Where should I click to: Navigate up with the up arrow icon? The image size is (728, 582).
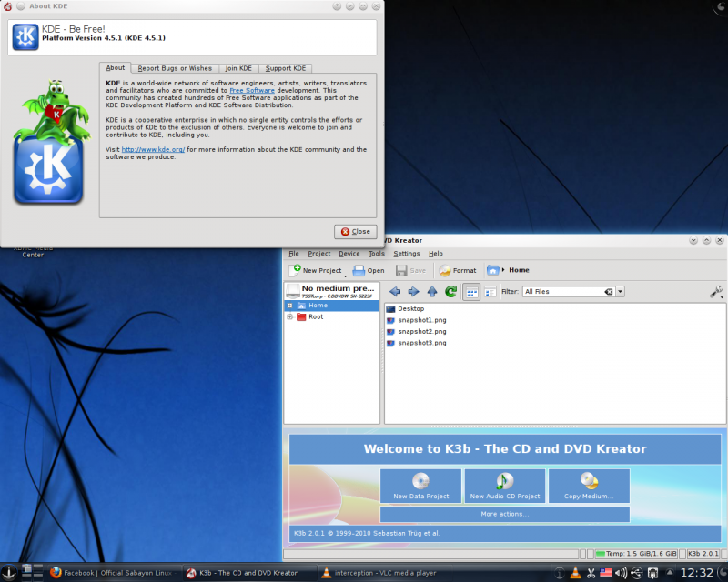432,292
